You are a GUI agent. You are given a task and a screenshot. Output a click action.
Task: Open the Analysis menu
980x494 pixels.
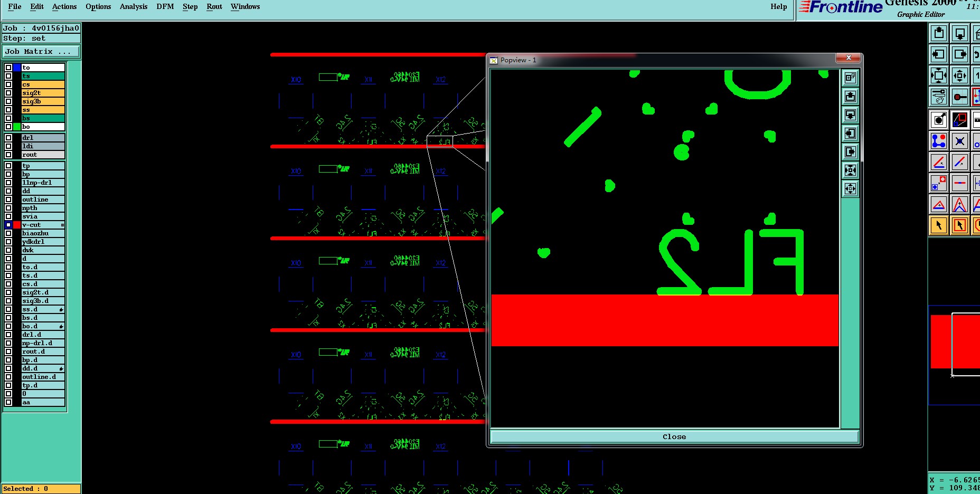click(134, 6)
